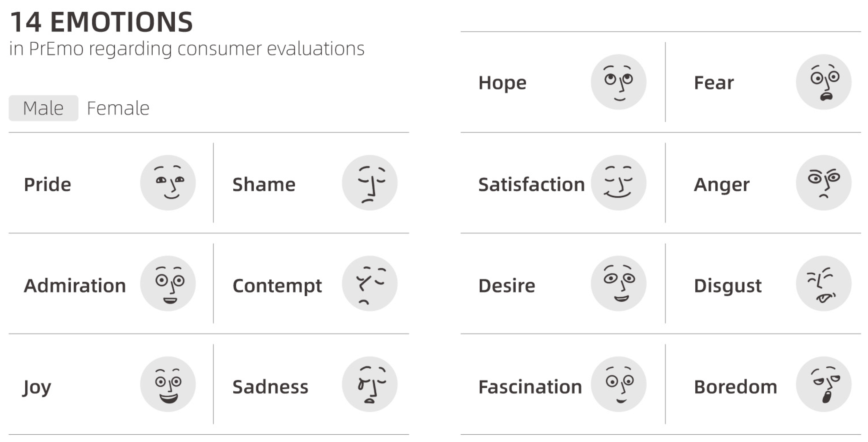Viewport: 868px width, 442px height.
Task: Click the Contempt text label
Action: [277, 286]
